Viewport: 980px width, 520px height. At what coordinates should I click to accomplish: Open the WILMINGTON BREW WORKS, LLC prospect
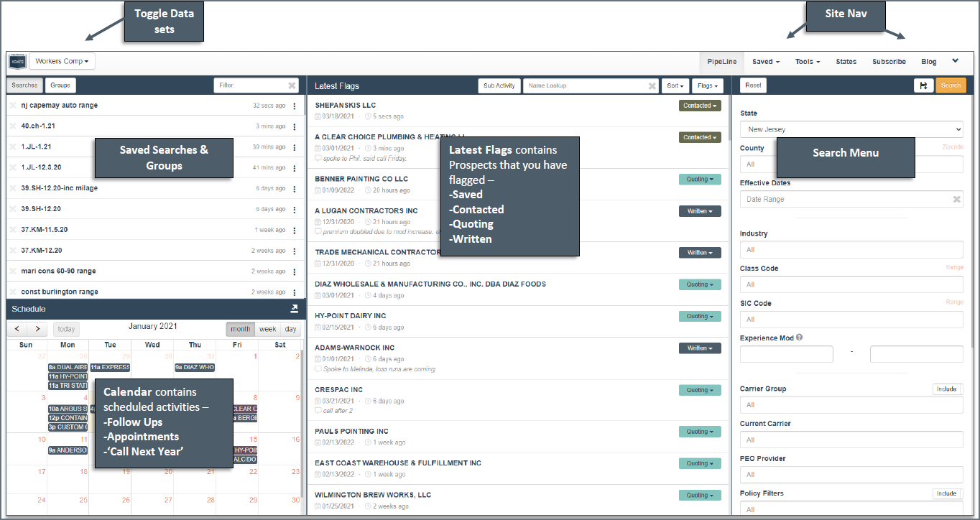pos(373,495)
